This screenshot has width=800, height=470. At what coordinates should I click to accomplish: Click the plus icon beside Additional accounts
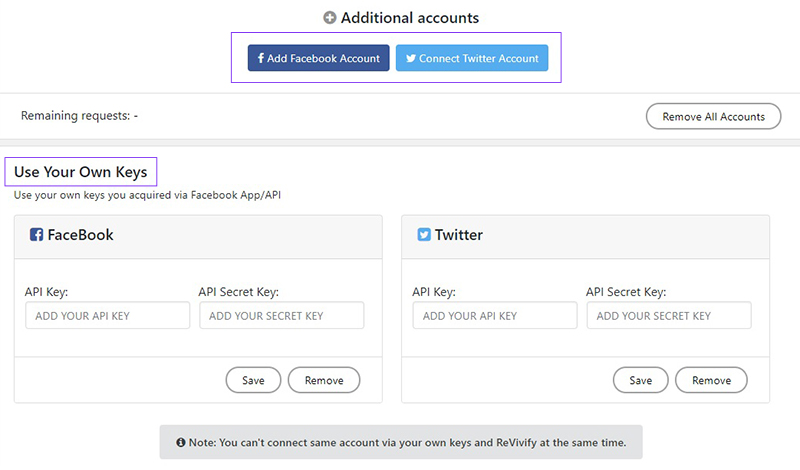coord(330,18)
